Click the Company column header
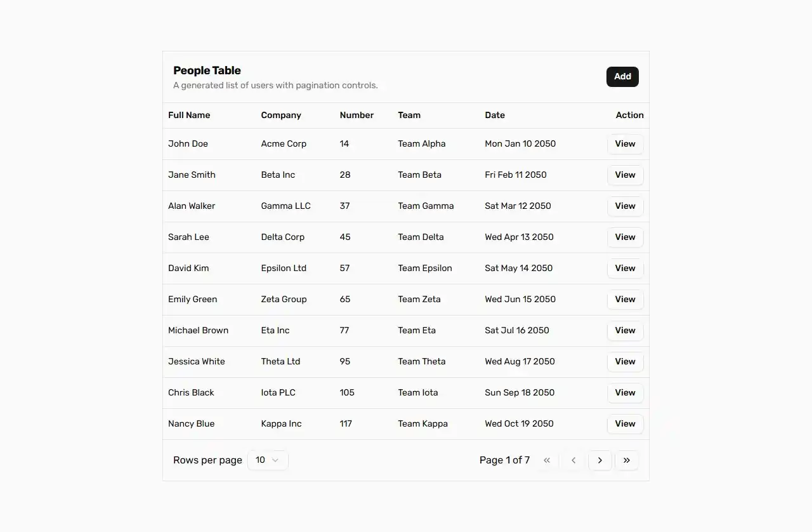 (x=281, y=116)
